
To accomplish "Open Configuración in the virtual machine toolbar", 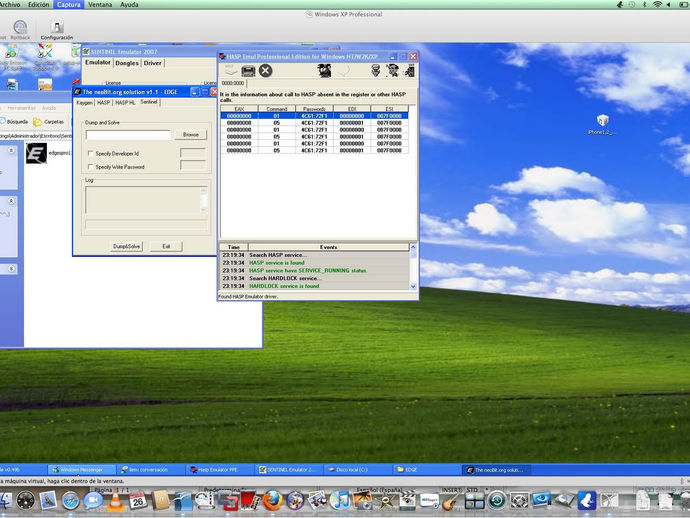I will point(57,30).
